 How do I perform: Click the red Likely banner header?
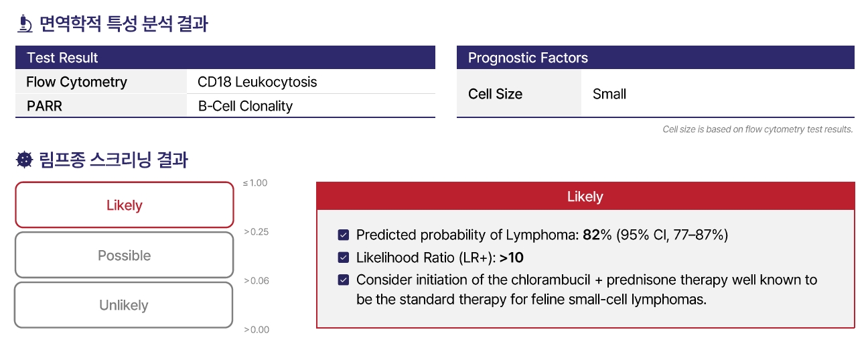585,196
